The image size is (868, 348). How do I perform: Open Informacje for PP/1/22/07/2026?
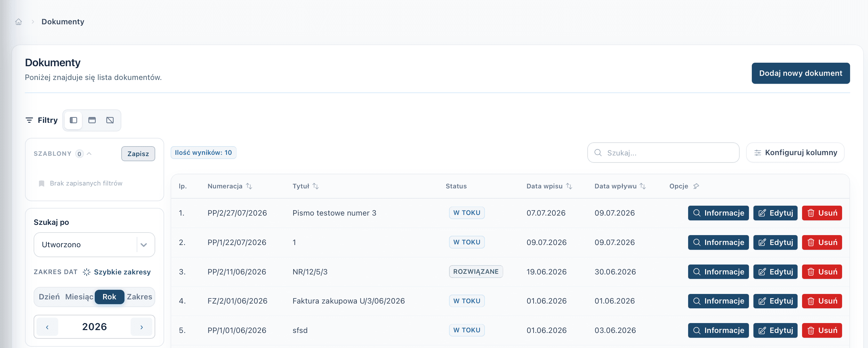coord(719,242)
